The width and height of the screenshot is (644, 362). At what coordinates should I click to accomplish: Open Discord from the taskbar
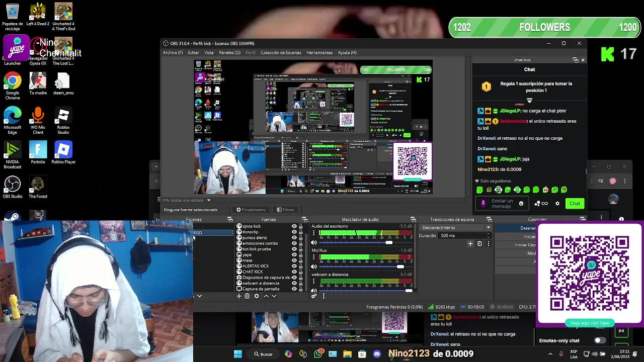[377, 354]
